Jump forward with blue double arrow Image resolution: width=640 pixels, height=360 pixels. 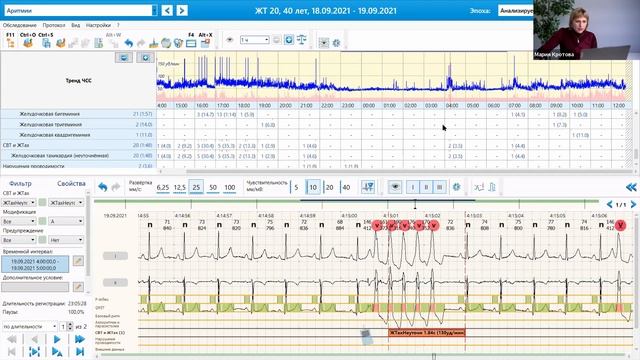point(80,339)
